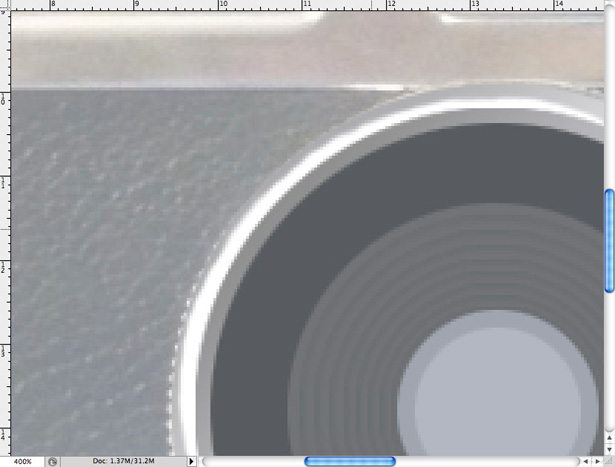Click the ruler origin corner box
Screen dimensions: 615x467
click(5, 5)
